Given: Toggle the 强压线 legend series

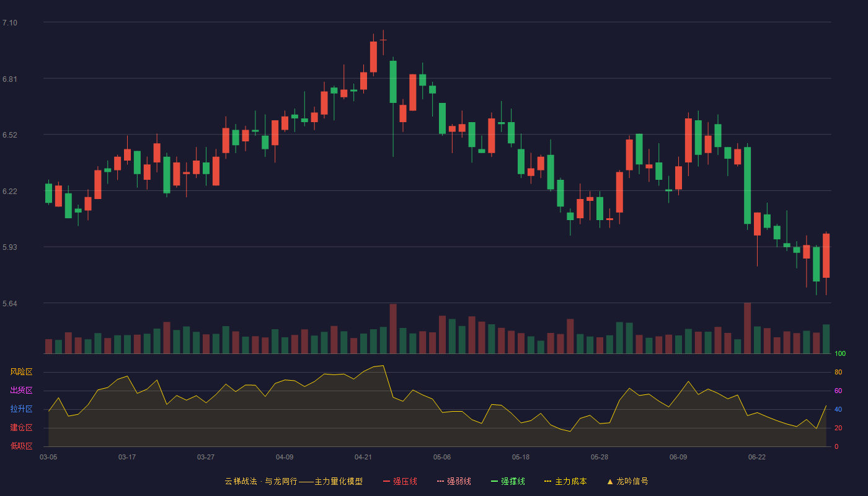Looking at the screenshot, I should 400,481.
